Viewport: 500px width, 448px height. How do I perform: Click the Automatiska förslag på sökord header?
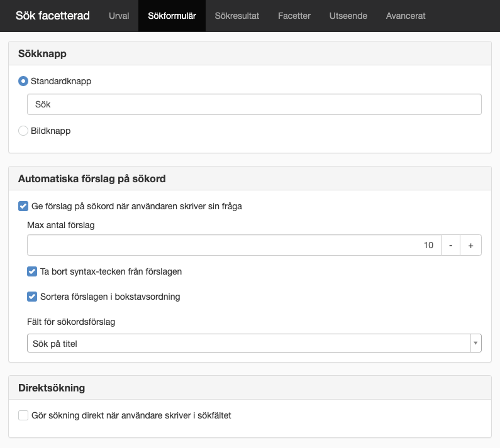point(250,178)
